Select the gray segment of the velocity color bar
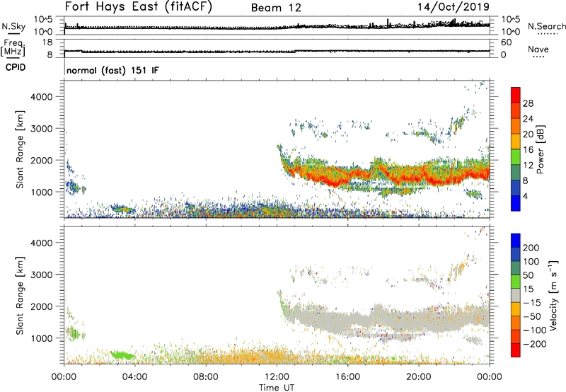This screenshot has height=392, width=566. [516, 295]
